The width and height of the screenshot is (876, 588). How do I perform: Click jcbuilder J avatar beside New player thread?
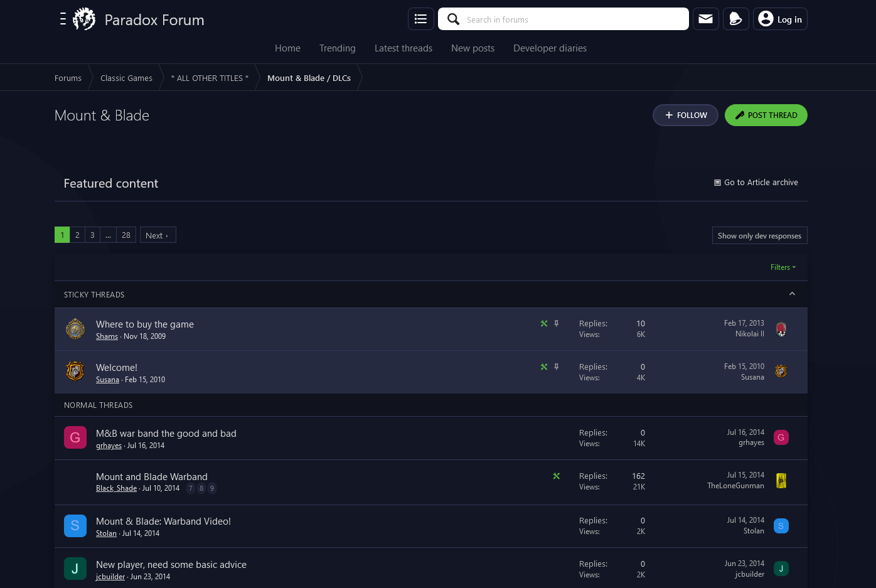pos(75,569)
